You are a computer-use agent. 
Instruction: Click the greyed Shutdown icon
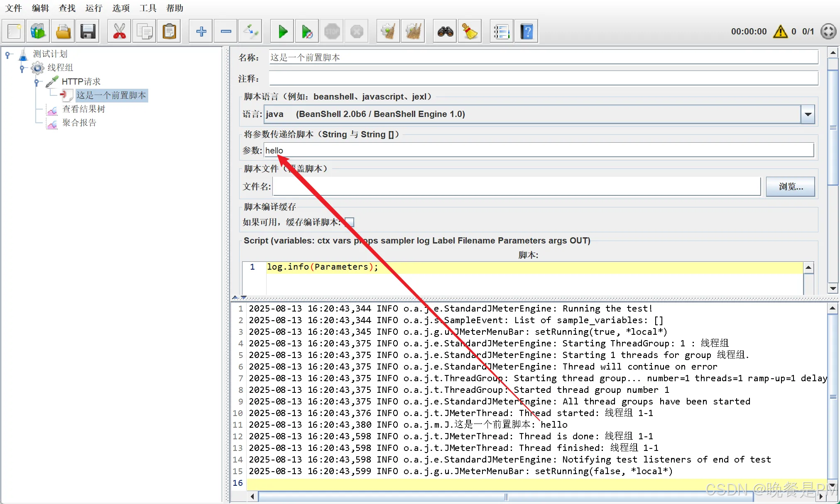(x=357, y=31)
